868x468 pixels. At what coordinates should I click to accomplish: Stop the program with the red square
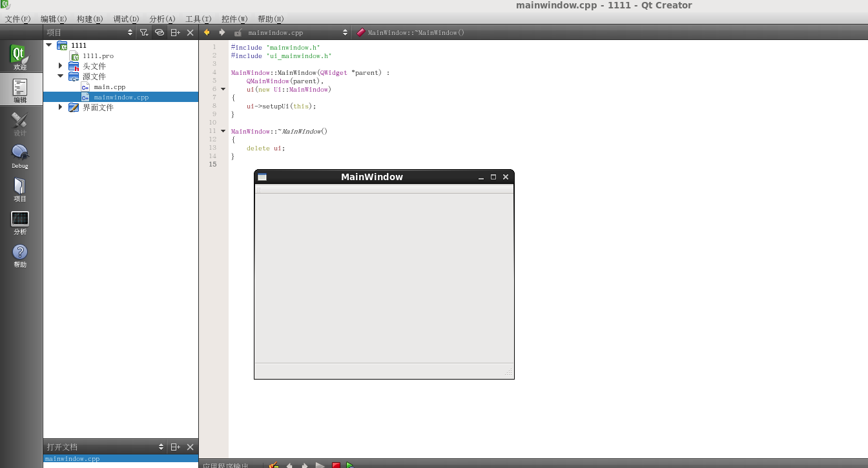336,464
